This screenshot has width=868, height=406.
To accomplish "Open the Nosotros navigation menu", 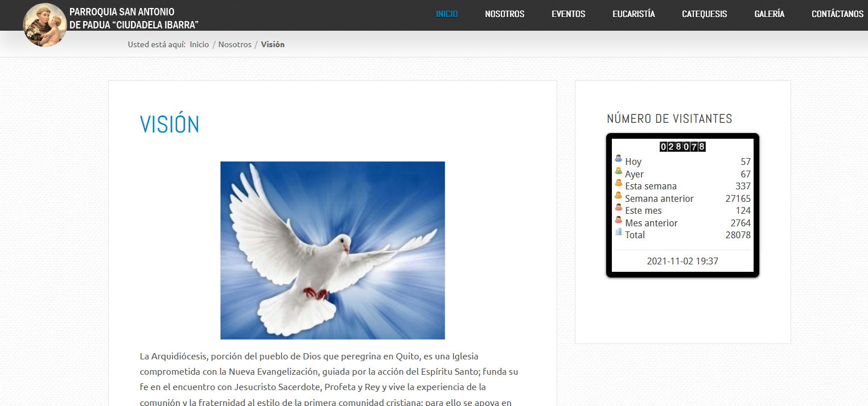I will [504, 14].
